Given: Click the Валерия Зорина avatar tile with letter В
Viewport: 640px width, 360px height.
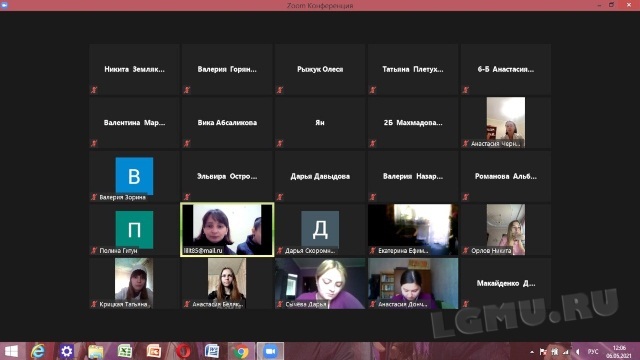Looking at the screenshot, I should 134,176.
